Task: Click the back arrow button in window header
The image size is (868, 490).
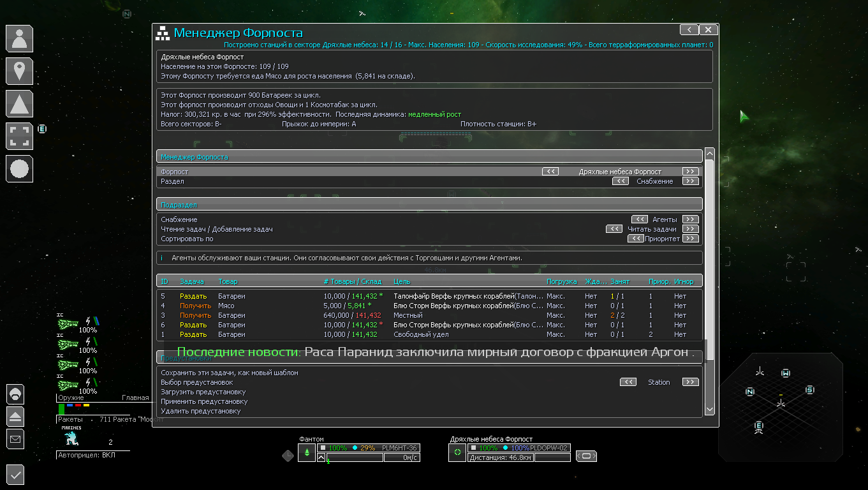Action: tap(689, 30)
